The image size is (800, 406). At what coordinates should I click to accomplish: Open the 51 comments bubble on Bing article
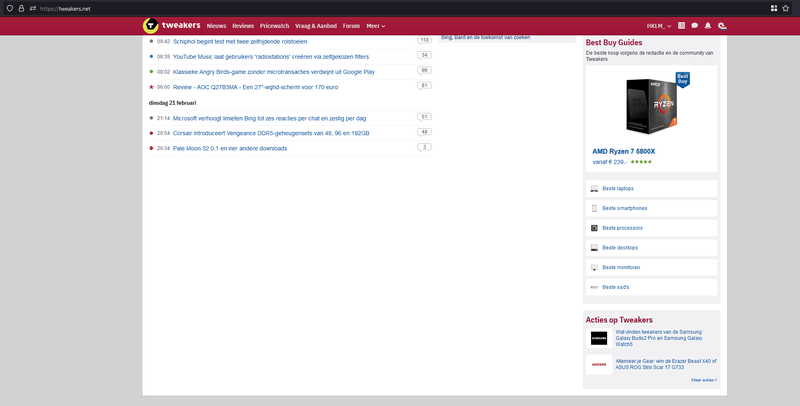[x=424, y=117]
